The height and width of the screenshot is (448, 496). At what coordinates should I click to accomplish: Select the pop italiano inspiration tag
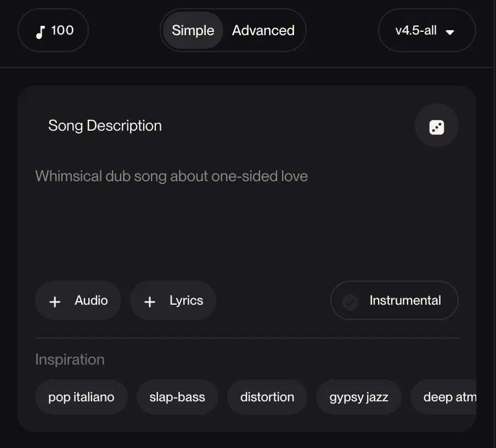[x=81, y=397]
